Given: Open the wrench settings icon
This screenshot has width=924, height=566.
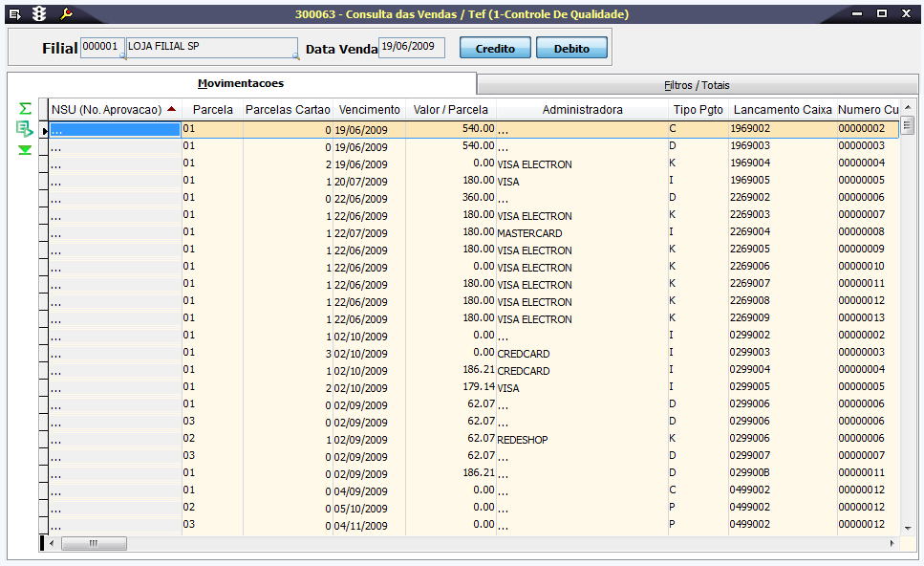Looking at the screenshot, I should pos(66,13).
